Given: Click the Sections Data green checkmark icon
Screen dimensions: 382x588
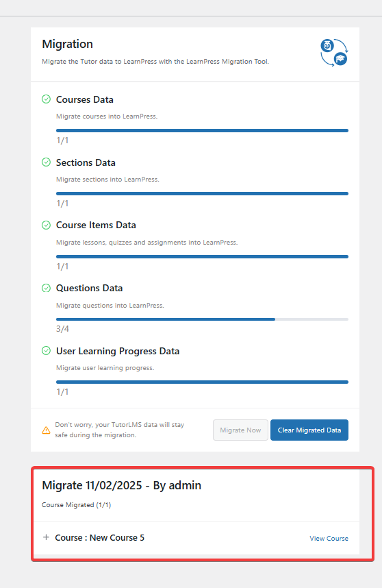Looking at the screenshot, I should click(x=46, y=162).
